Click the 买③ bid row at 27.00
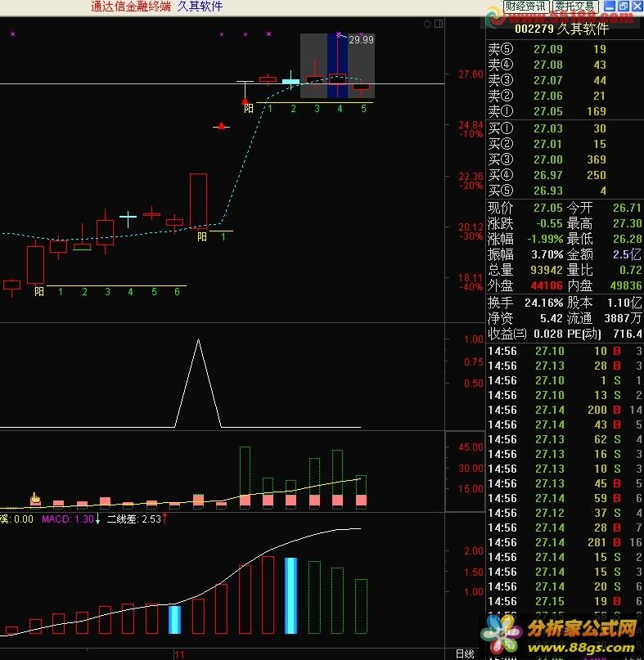Image resolution: width=644 pixels, height=660 pixels. coord(565,159)
